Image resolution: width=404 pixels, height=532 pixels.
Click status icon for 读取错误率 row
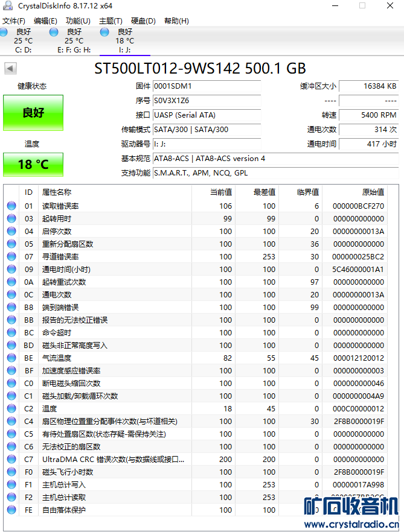11,206
